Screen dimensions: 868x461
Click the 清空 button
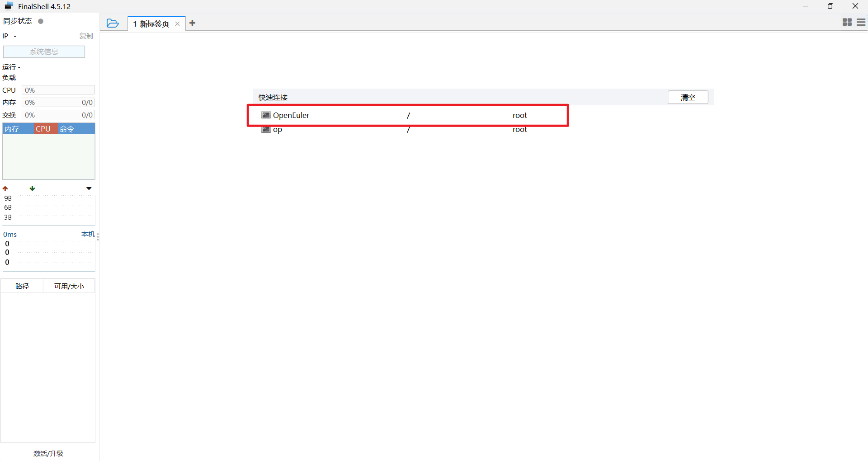click(688, 97)
